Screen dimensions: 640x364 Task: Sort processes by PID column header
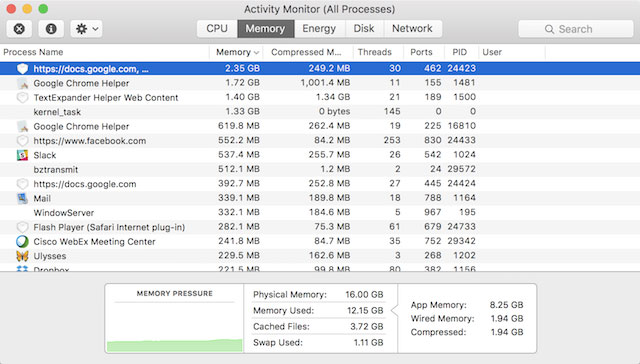461,52
